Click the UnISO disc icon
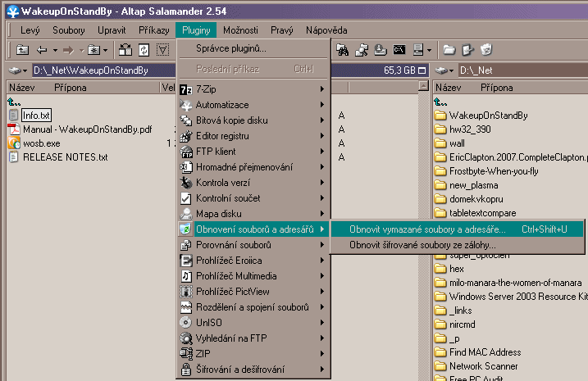Screen dimensions: 588x381 tap(186, 323)
